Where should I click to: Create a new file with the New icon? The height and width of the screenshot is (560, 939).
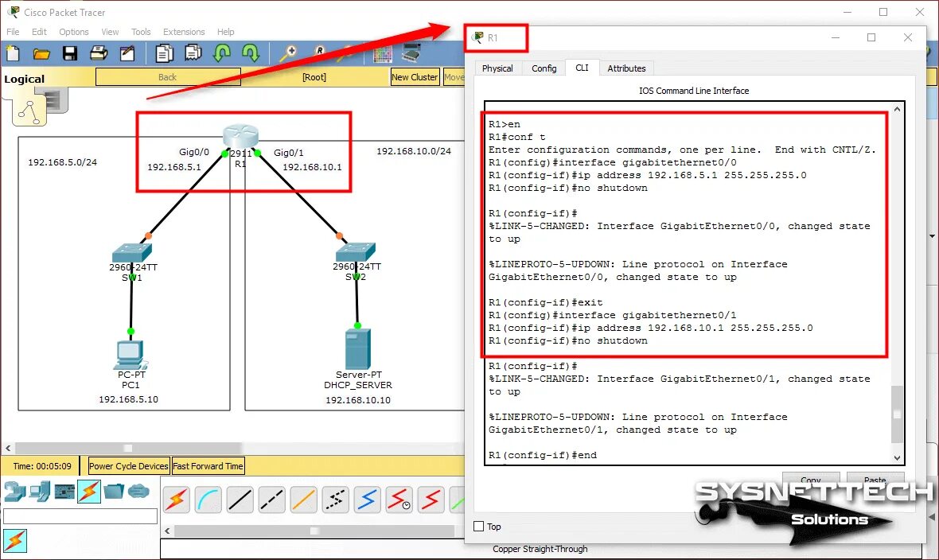coord(14,54)
